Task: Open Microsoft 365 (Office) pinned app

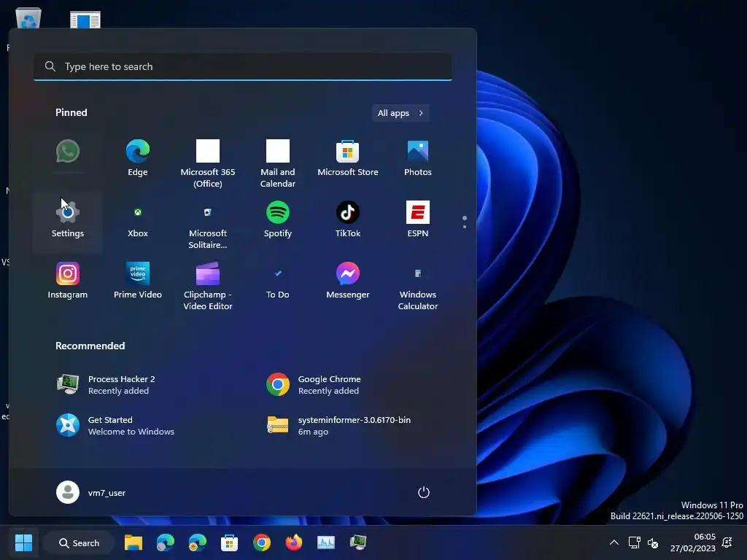Action: [x=208, y=164]
